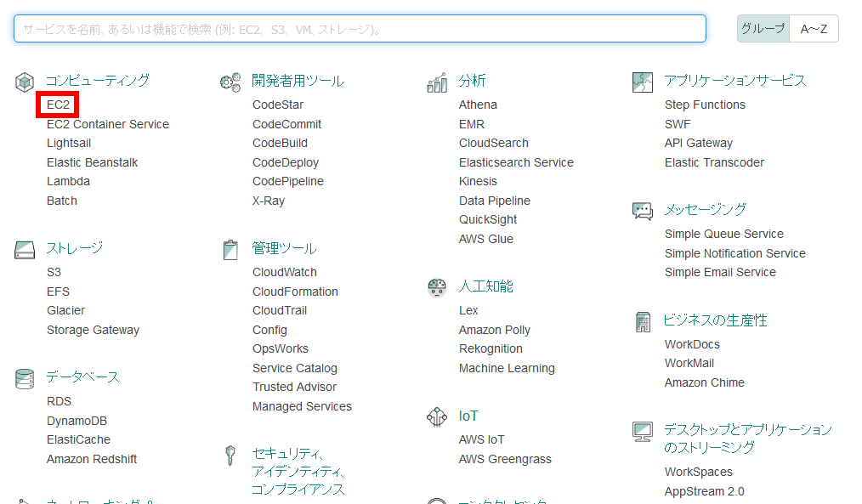The height and width of the screenshot is (504, 862).
Task: Open Trusted Advisor
Action: [x=295, y=387]
